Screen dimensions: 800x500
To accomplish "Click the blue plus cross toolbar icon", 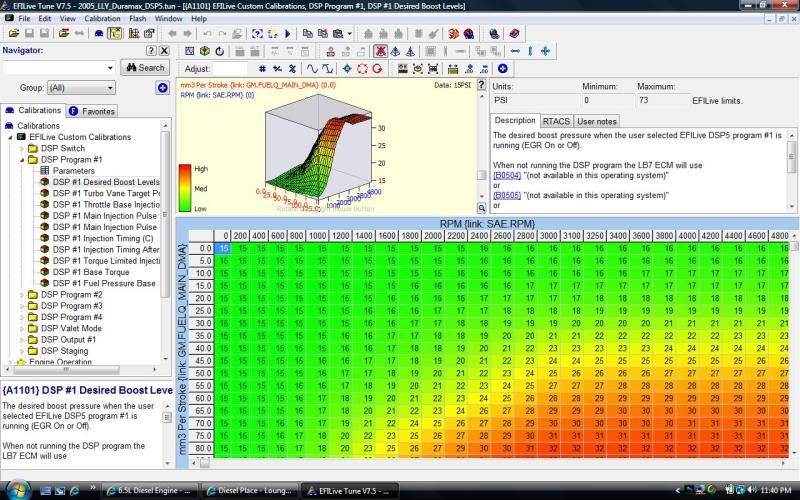I will click(545, 51).
